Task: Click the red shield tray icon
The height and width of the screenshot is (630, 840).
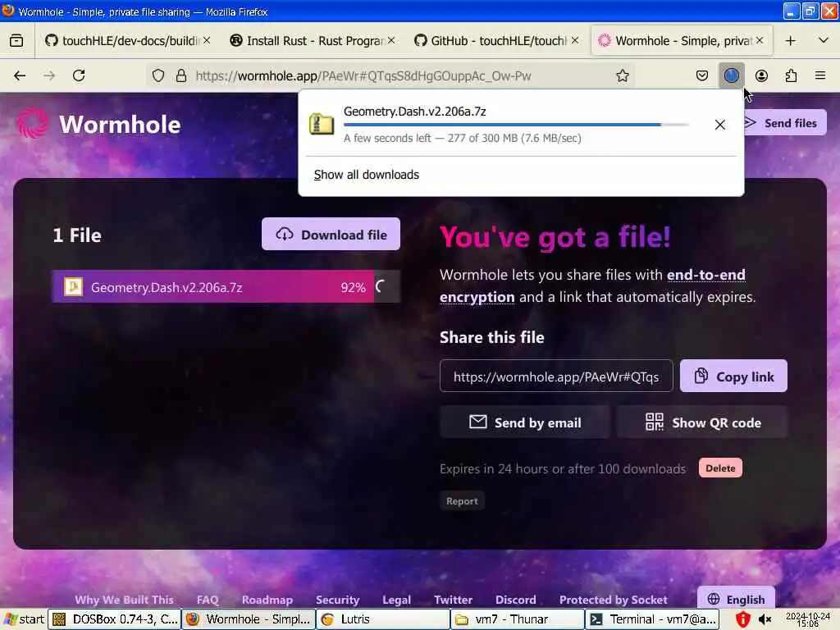Action: [742, 619]
